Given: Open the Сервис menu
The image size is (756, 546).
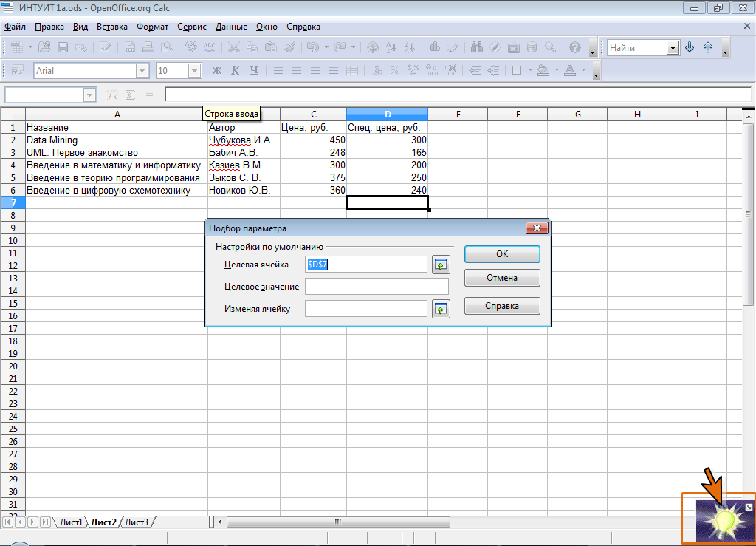Looking at the screenshot, I should point(191,27).
